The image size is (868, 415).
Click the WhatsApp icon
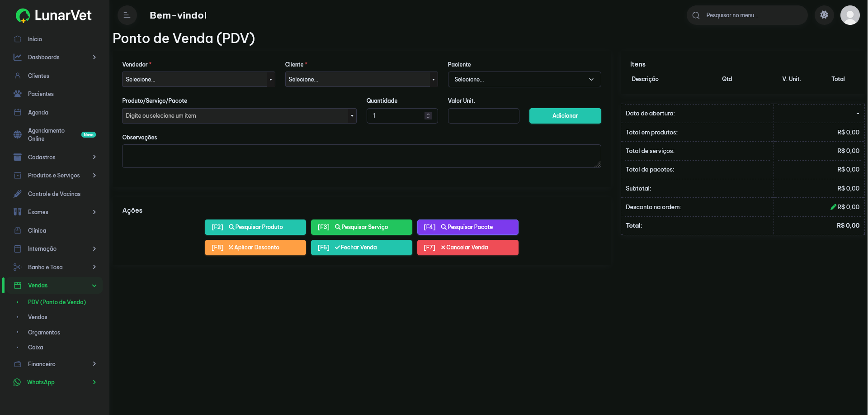17,382
